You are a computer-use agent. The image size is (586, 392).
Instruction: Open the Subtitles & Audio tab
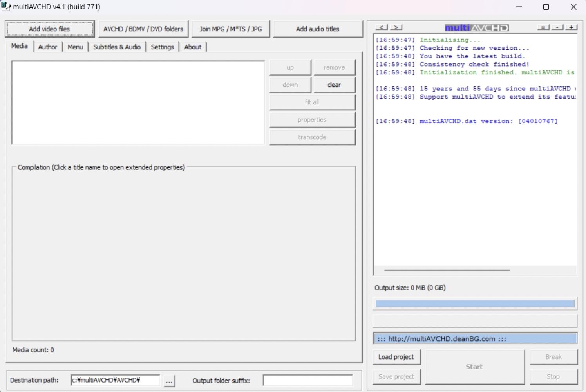point(117,47)
